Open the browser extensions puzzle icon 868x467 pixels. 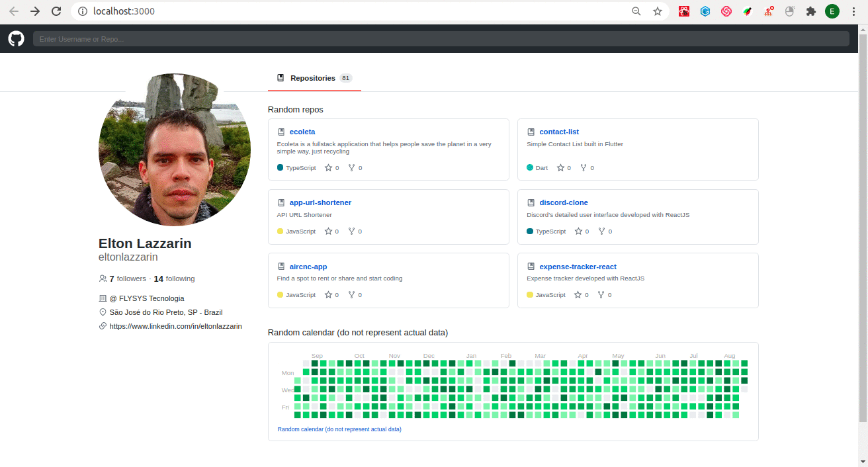pyautogui.click(x=810, y=11)
